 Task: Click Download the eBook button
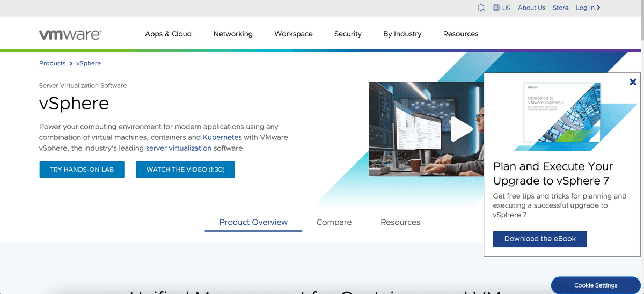tap(540, 239)
